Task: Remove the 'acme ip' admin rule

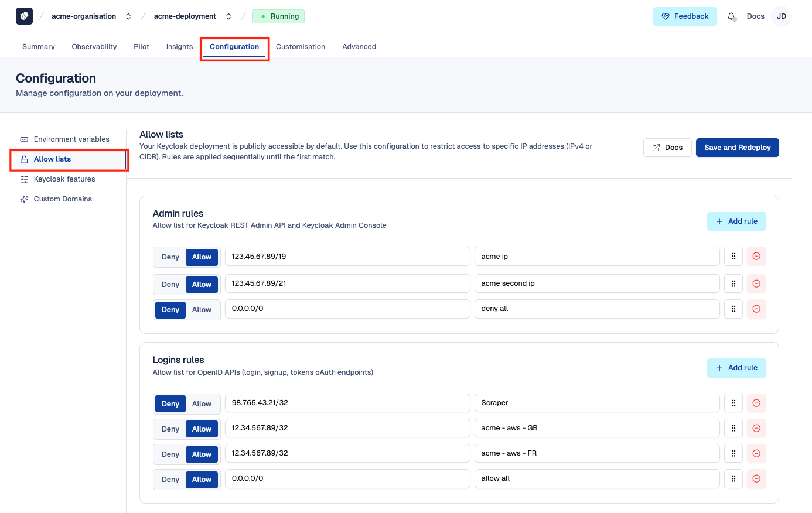Action: click(756, 256)
